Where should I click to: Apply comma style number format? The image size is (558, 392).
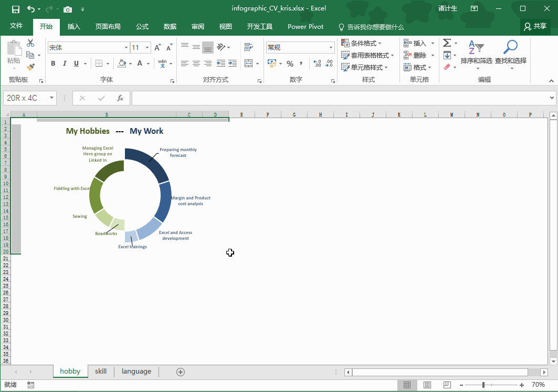[301, 63]
